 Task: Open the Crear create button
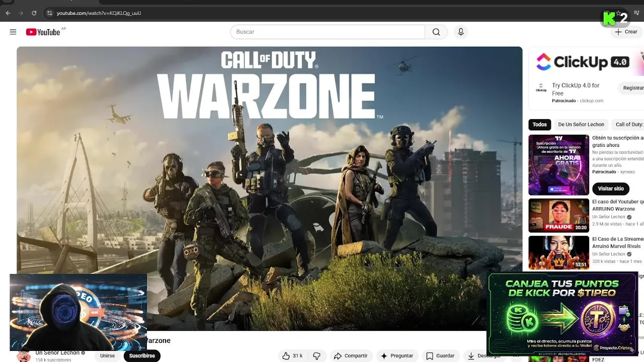[626, 32]
